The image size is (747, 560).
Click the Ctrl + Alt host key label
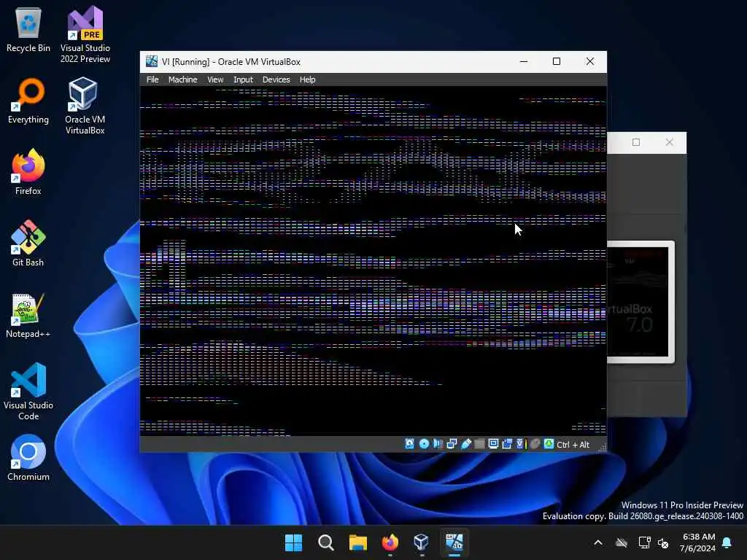[x=573, y=444]
